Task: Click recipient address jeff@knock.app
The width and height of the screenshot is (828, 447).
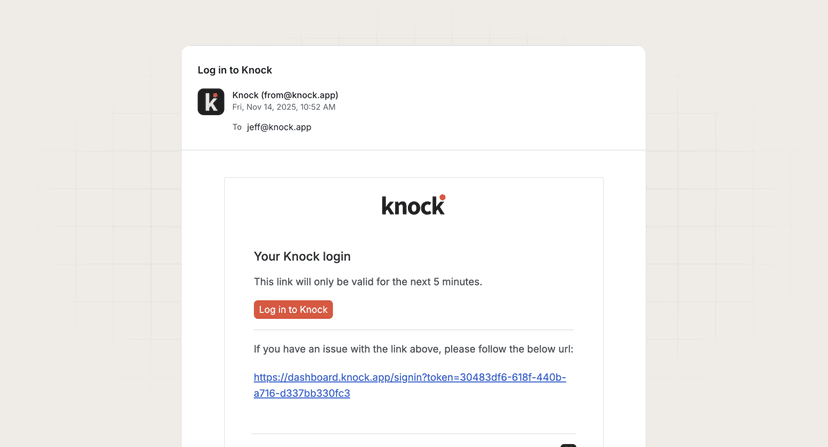Action: (x=279, y=127)
